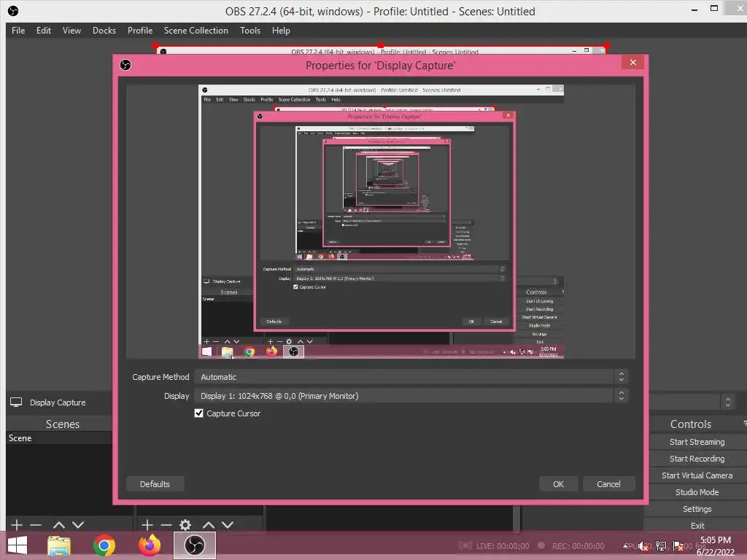Open the File menu
747x560 pixels.
pyautogui.click(x=18, y=31)
